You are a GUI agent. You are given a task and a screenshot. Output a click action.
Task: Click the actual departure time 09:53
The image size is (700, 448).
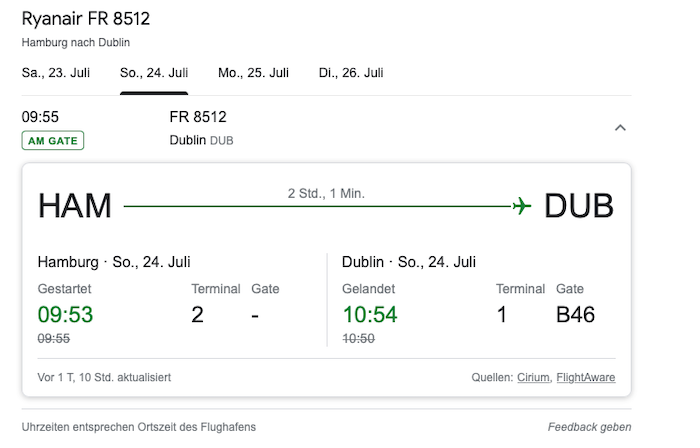[65, 315]
